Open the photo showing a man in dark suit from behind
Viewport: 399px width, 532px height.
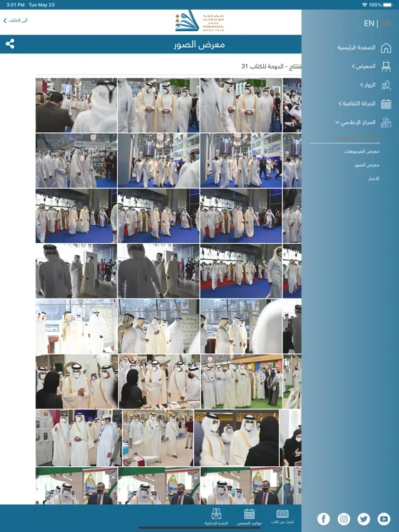point(76,105)
